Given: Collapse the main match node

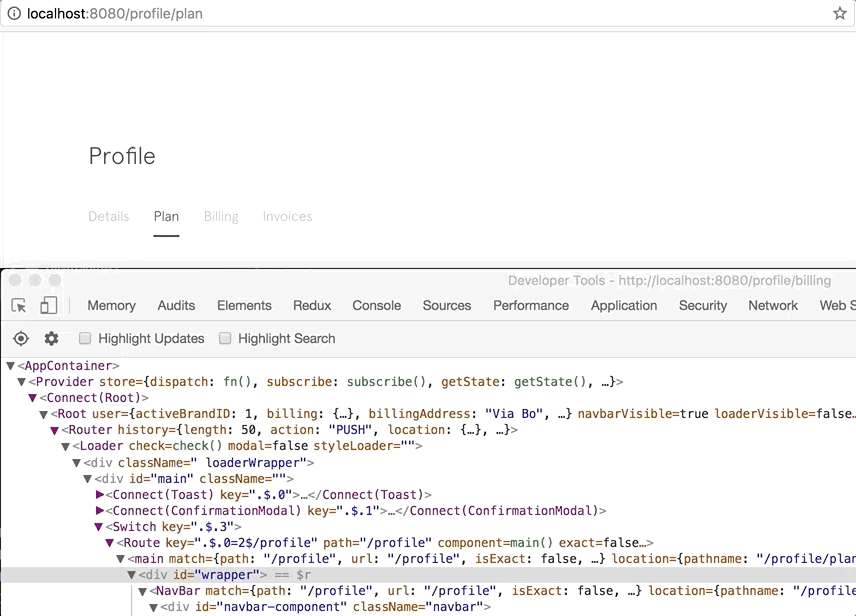Looking at the screenshot, I should (121, 559).
